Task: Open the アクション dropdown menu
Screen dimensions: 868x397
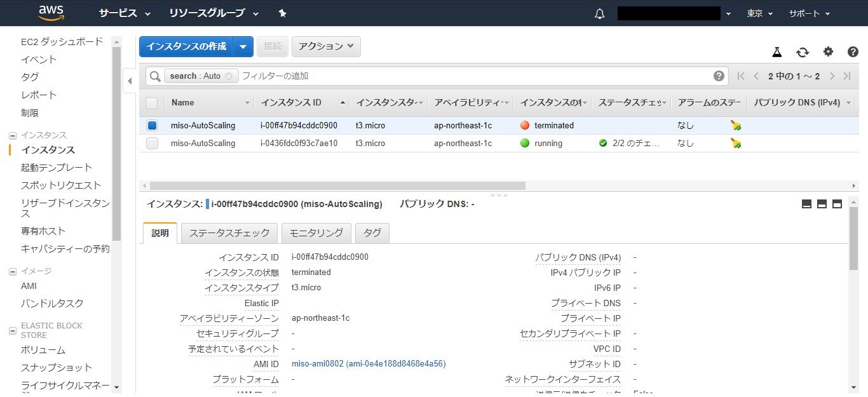Action: (326, 46)
